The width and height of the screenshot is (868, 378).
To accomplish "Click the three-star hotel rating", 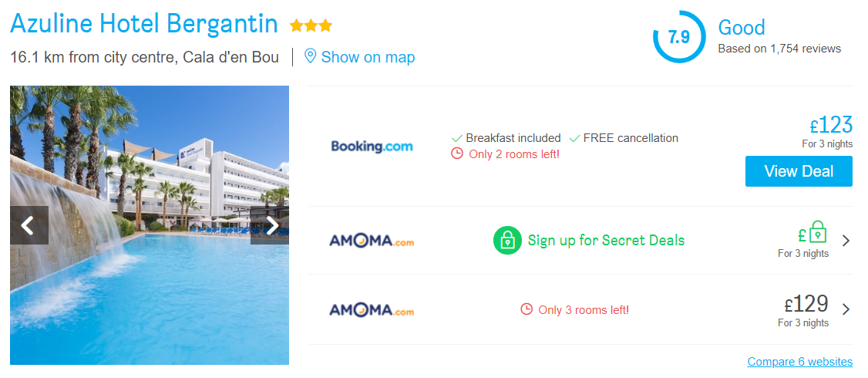I will click(x=311, y=25).
